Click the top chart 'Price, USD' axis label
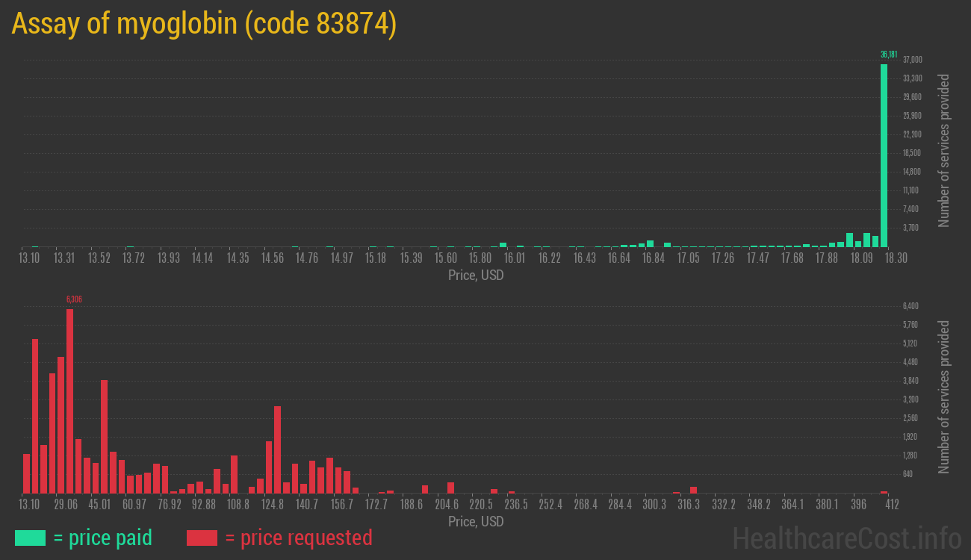The width and height of the screenshot is (971, 560). click(476, 276)
